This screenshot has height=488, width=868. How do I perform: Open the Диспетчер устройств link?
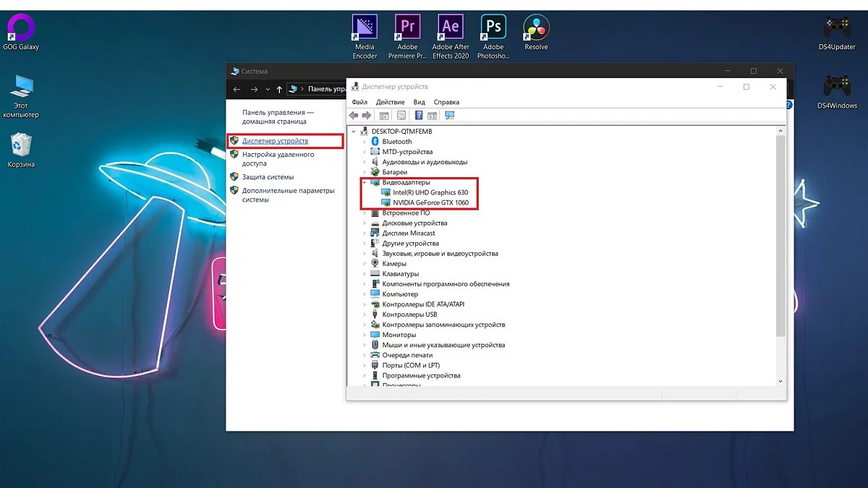[x=275, y=141]
